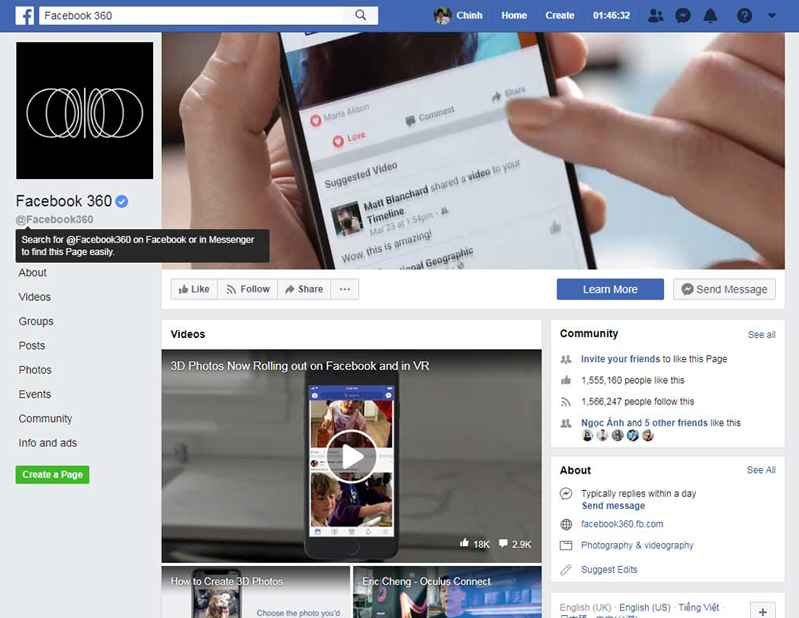This screenshot has width=799, height=618.
Task: Switch language to Tiếng Việt
Action: click(x=699, y=608)
